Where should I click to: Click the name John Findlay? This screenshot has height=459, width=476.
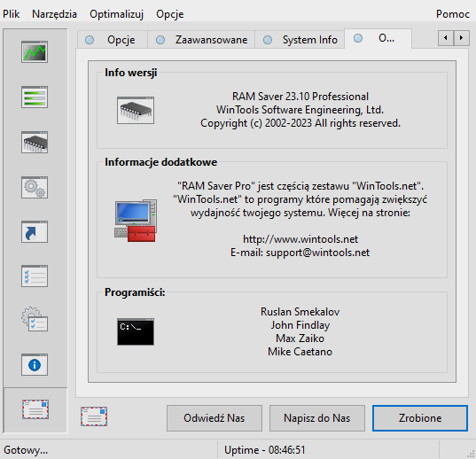click(x=300, y=325)
